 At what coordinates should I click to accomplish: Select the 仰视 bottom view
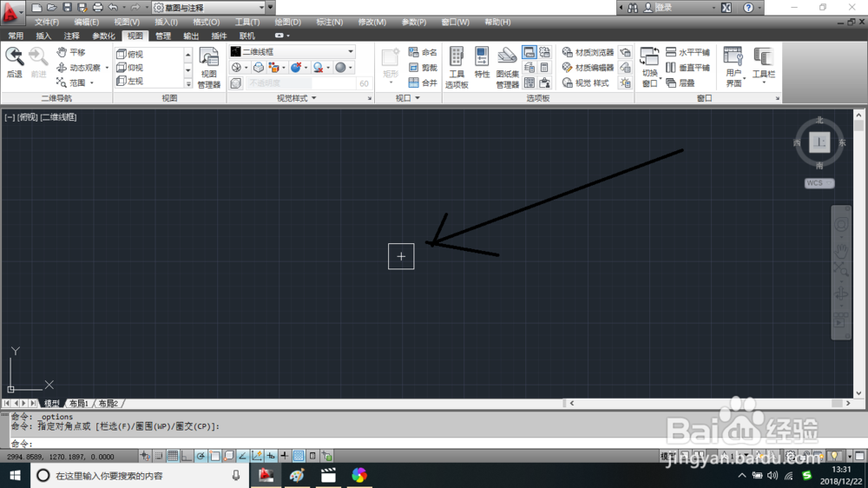[x=130, y=68]
